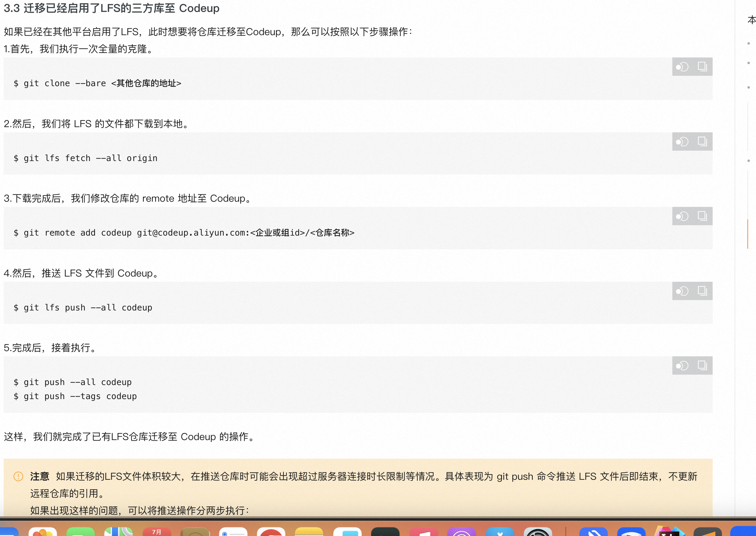This screenshot has height=536, width=756.
Task: Click the line '$ git push --all codeup'
Action: click(73, 382)
